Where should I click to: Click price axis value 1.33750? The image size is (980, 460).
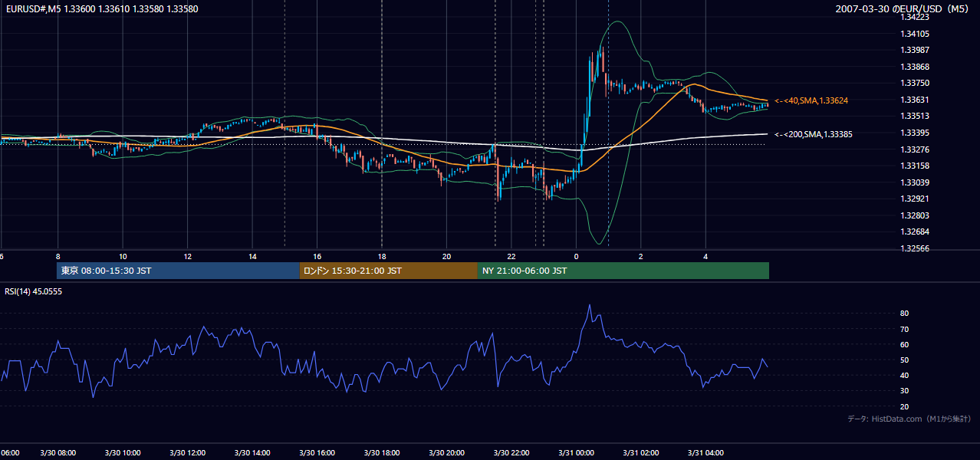(916, 83)
